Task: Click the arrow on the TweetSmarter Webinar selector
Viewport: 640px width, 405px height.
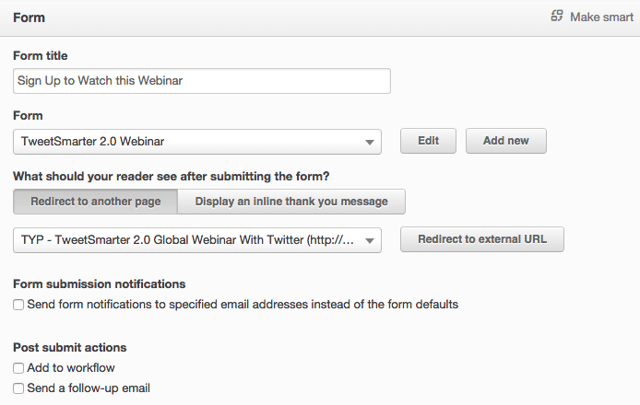Action: (x=369, y=142)
